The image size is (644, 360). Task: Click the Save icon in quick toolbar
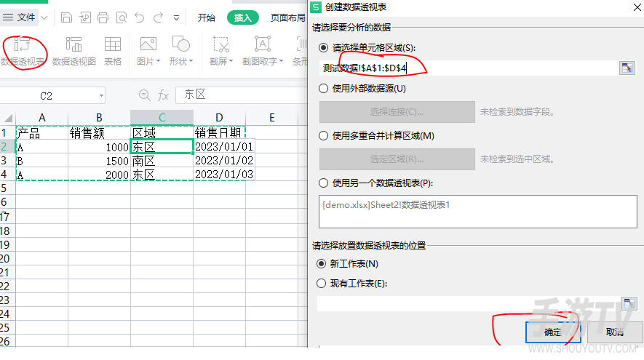[66, 17]
